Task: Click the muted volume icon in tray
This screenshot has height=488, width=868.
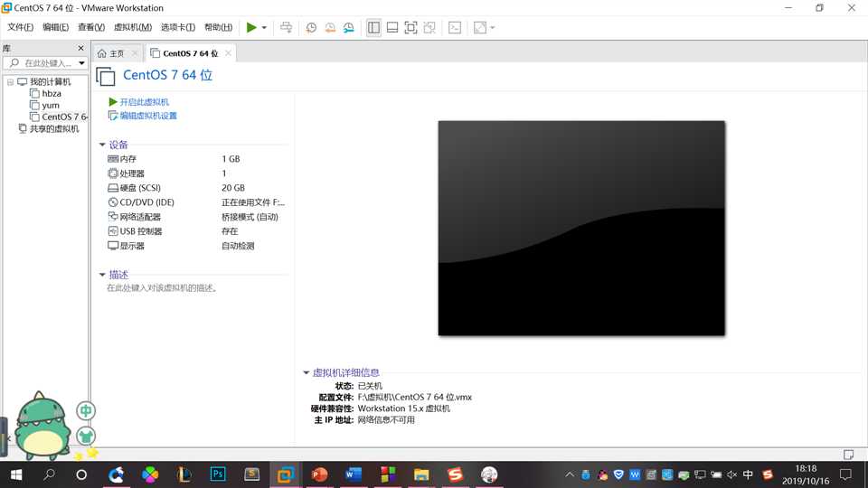Action: [x=731, y=474]
